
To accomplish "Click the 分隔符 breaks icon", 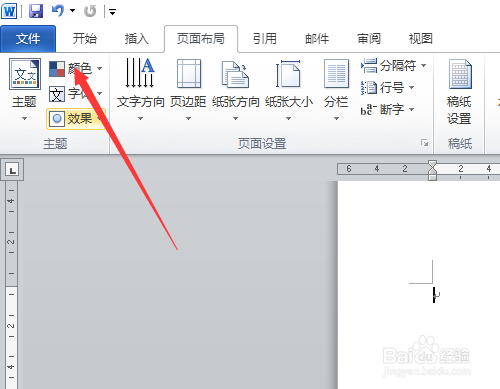I will tap(369, 65).
